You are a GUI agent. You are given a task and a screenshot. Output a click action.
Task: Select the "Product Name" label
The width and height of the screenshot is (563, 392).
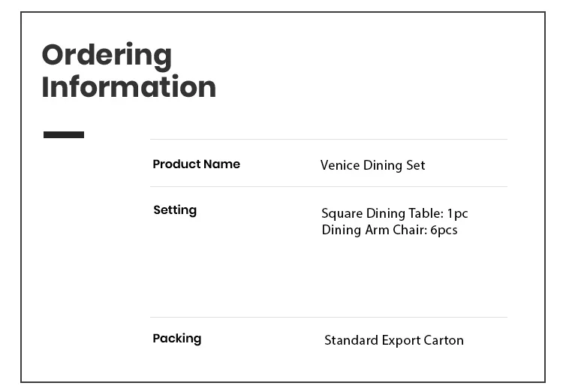(x=196, y=164)
